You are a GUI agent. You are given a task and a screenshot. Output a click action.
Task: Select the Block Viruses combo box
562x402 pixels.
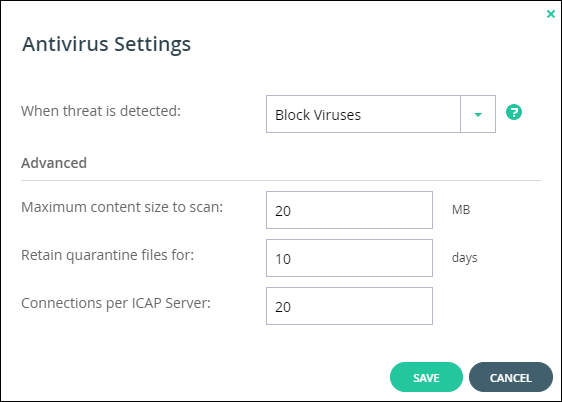[381, 114]
